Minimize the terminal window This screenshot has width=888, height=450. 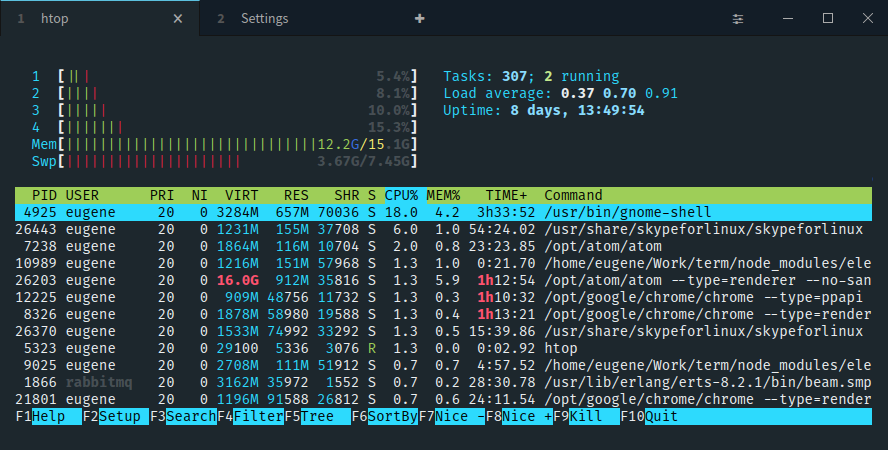coord(783,19)
